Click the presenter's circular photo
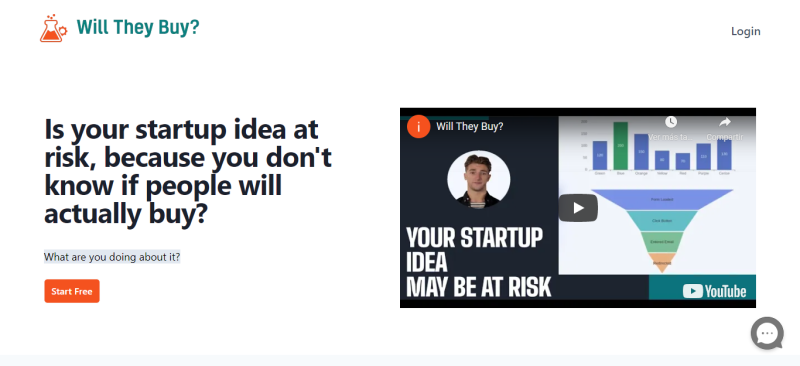 pos(479,179)
